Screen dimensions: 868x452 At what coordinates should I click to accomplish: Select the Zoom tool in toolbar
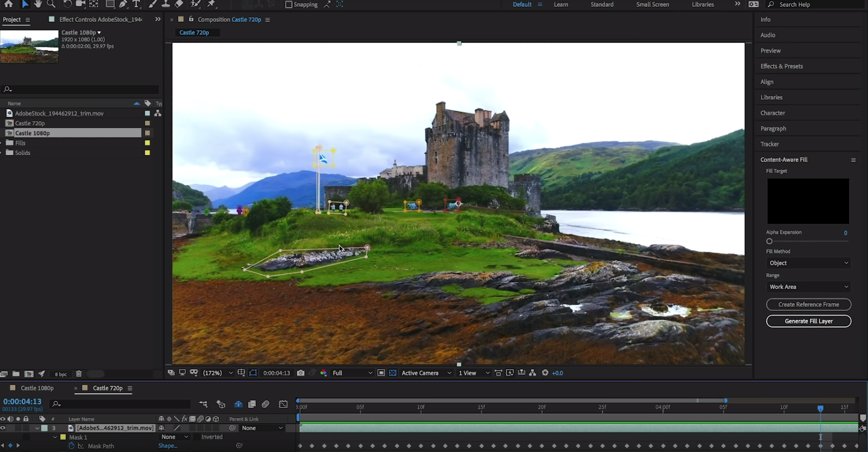pyautogui.click(x=51, y=4)
